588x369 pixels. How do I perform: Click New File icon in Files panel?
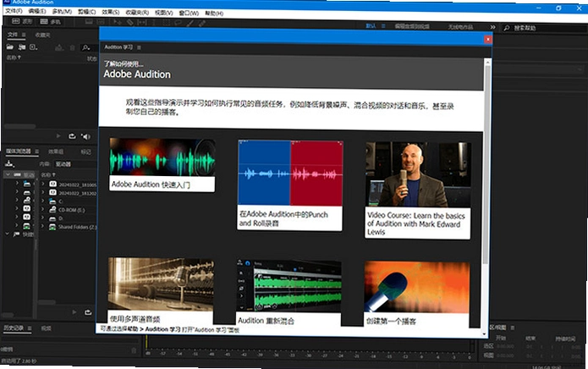[33, 47]
